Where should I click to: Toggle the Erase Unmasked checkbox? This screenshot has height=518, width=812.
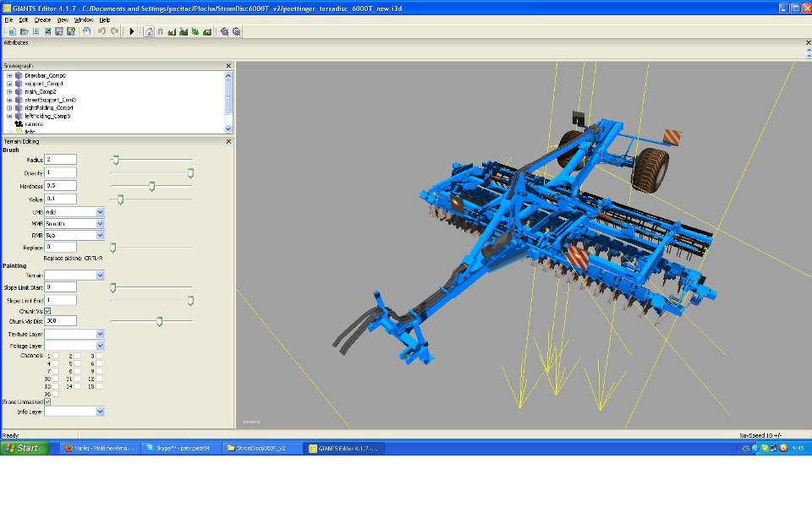coord(47,401)
